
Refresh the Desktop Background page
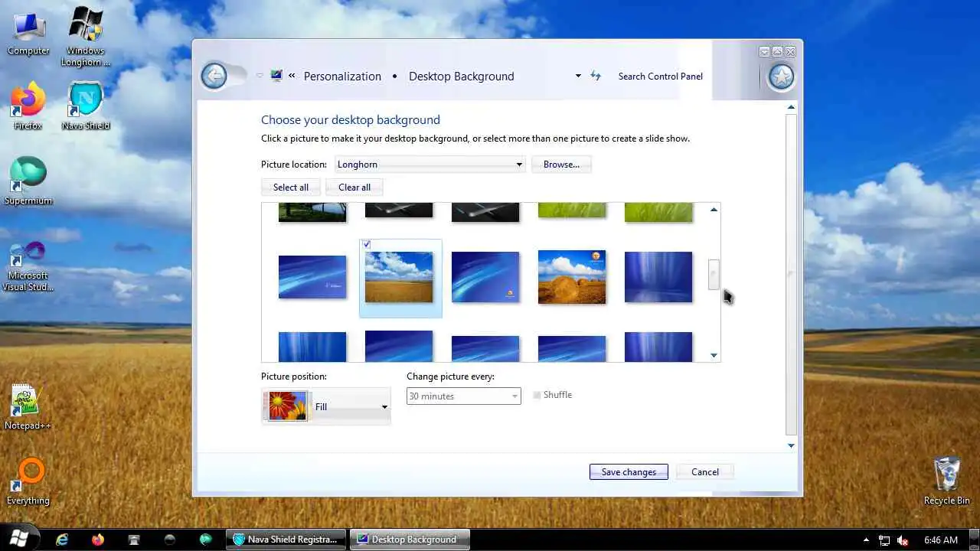[596, 76]
